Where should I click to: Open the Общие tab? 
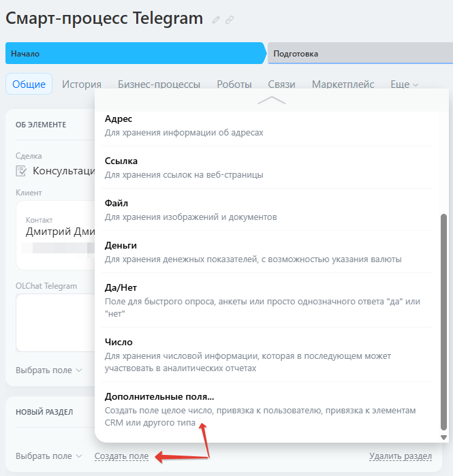click(x=29, y=84)
